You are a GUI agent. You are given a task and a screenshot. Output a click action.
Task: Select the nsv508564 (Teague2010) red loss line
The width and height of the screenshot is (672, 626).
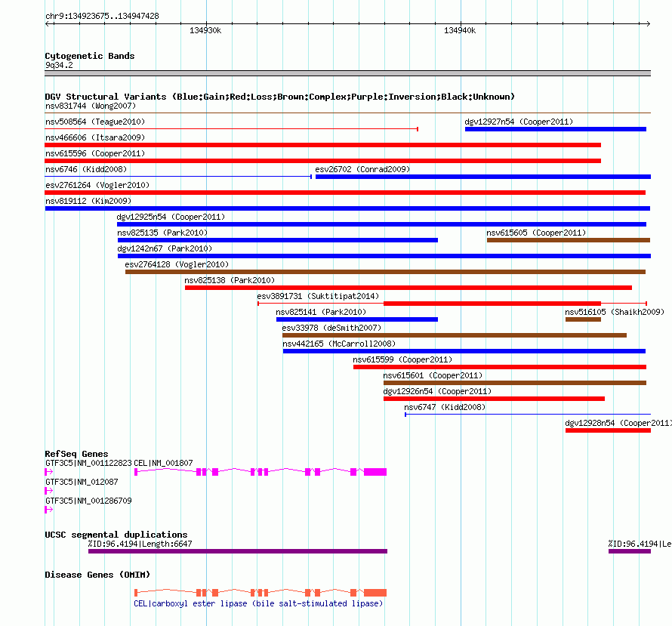(232, 129)
